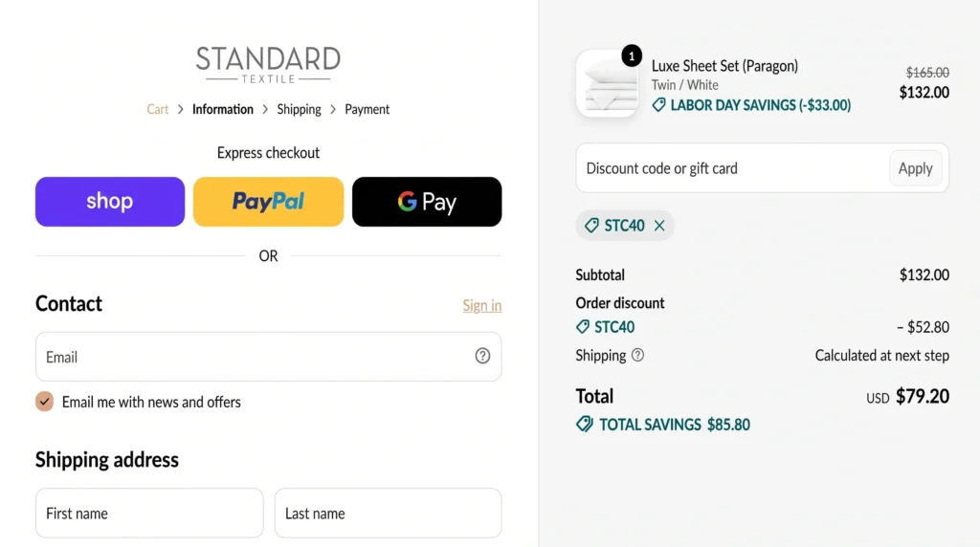This screenshot has height=547, width=980.
Task: Click the email field help question-mark icon
Action: tap(482, 356)
